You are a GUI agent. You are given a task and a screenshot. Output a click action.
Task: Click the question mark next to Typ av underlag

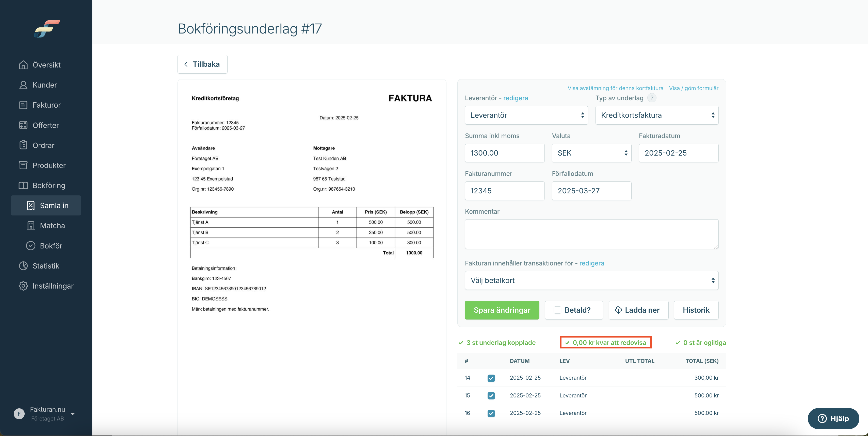pos(652,98)
